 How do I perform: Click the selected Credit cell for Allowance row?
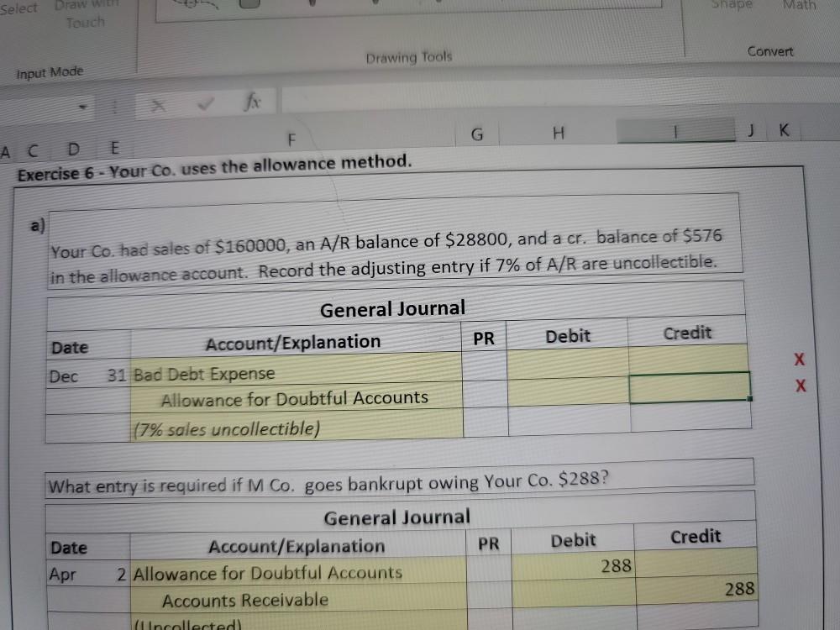(x=690, y=386)
